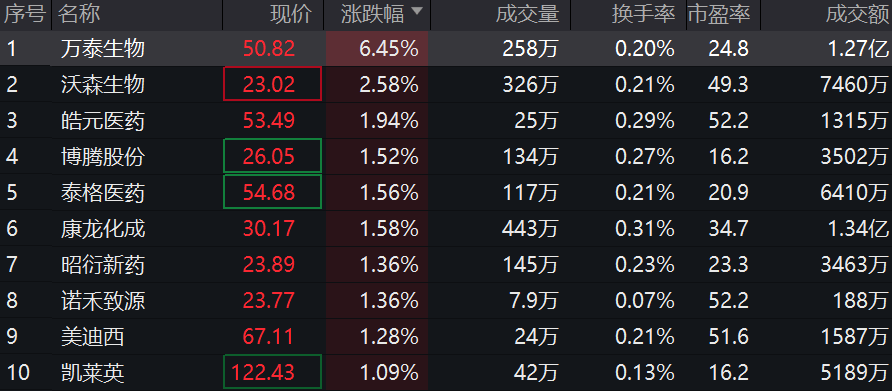The width and height of the screenshot is (892, 391).
Task: Click on 诺禾致源 stock name
Action: 103,301
